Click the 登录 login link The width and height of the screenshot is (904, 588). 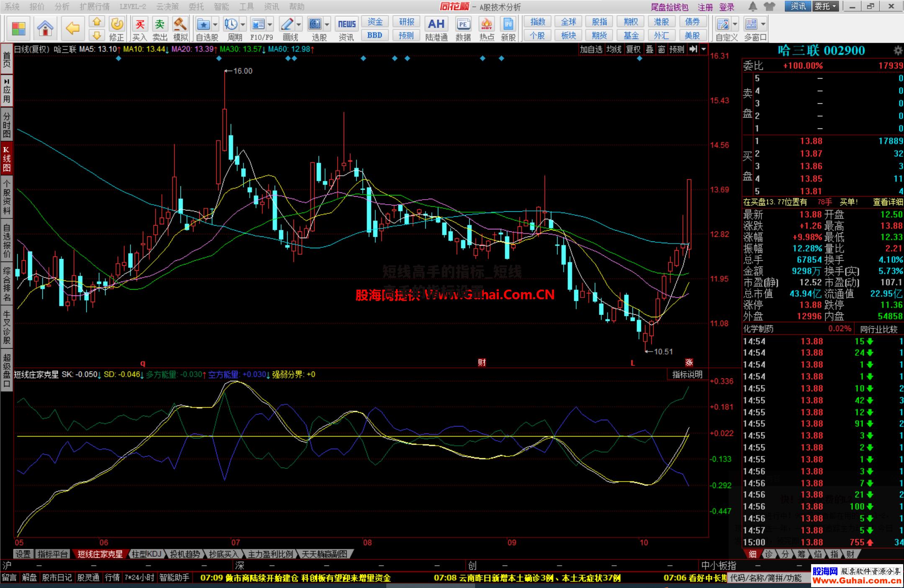click(727, 7)
